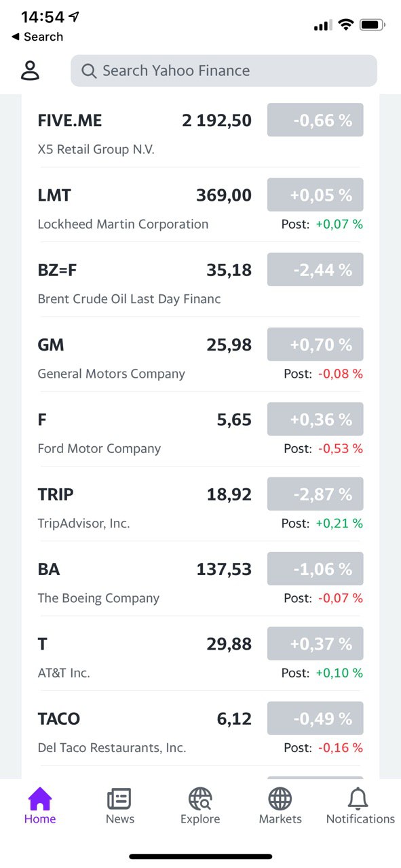Toggle TRIP -2,87 % change badge
The width and height of the screenshot is (401, 868).
315,494
